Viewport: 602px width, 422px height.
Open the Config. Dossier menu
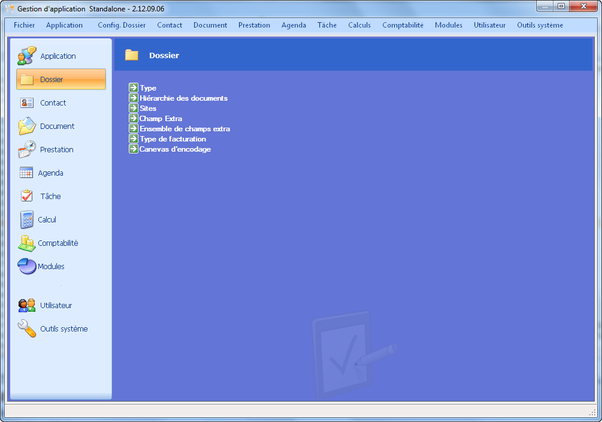pyautogui.click(x=121, y=24)
